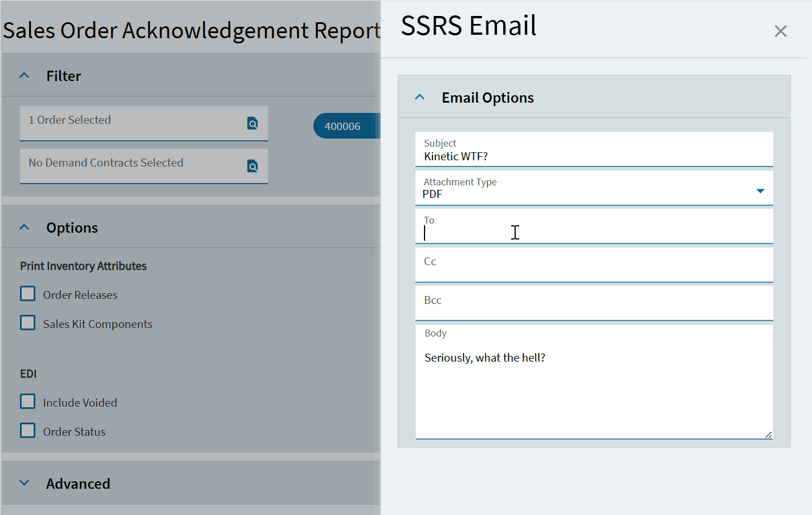Collapse the Options section
This screenshot has height=515, width=812.
click(24, 227)
